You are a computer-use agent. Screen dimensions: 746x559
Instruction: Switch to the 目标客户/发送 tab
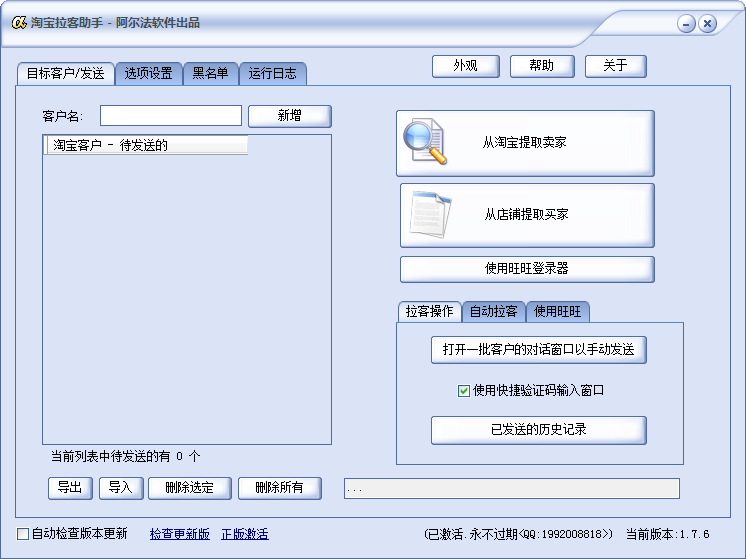click(66, 74)
